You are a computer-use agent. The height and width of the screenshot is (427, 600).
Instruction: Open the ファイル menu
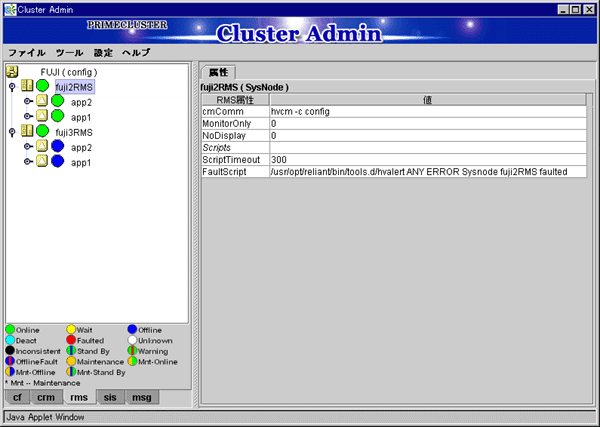tap(27, 53)
